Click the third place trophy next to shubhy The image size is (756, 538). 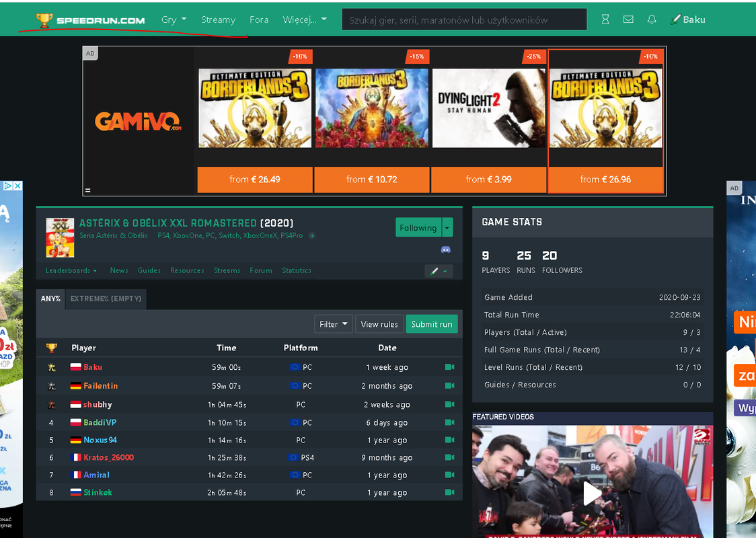[52, 404]
